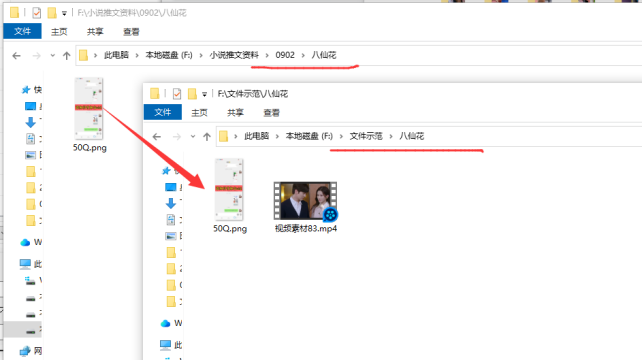The image size is (643, 361).
Task: Click Up arrow in front 文件示范 window
Action: [207, 137]
